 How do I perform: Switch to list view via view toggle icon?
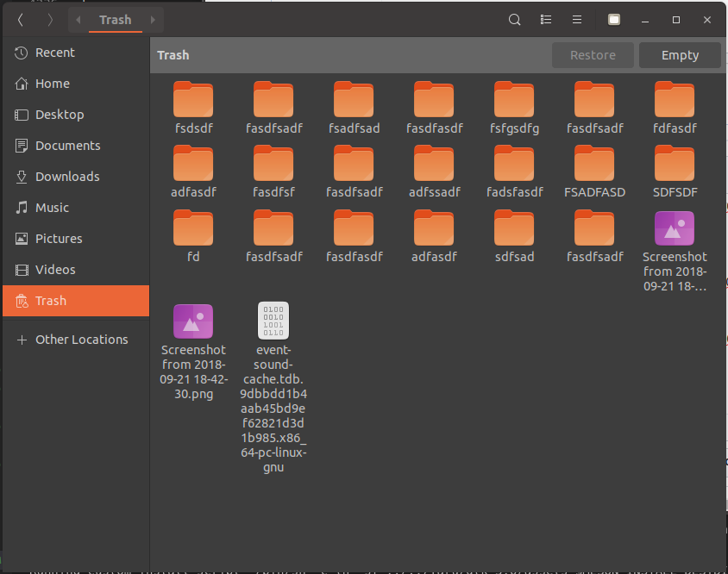tap(546, 20)
